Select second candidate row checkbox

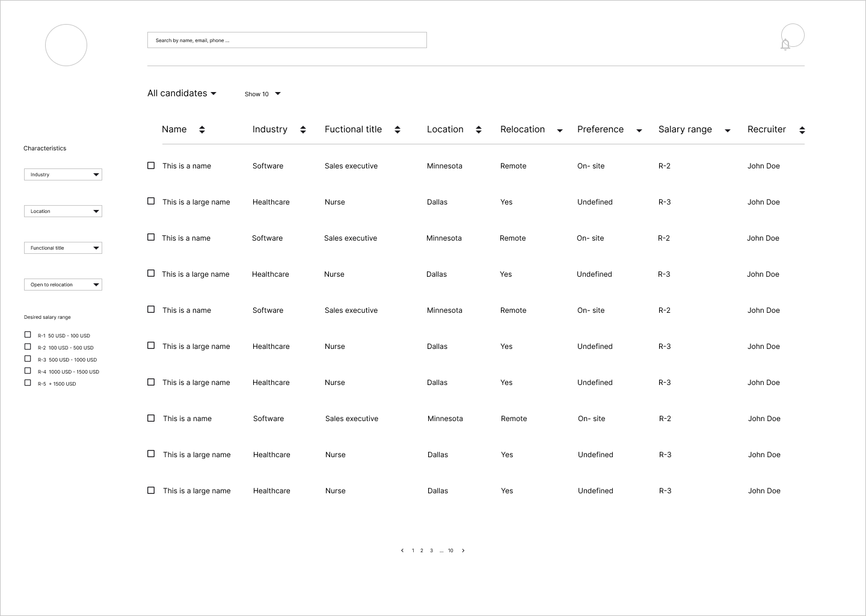click(x=151, y=201)
